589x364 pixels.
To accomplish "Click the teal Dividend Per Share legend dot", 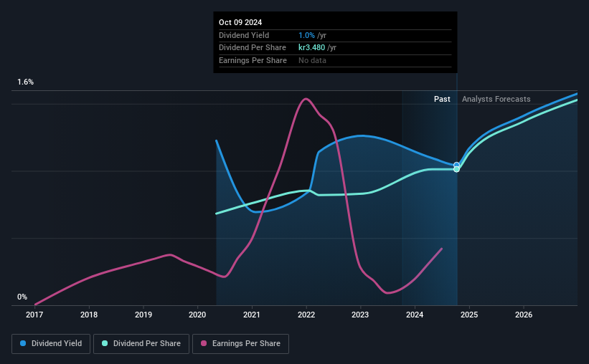I will point(105,343).
